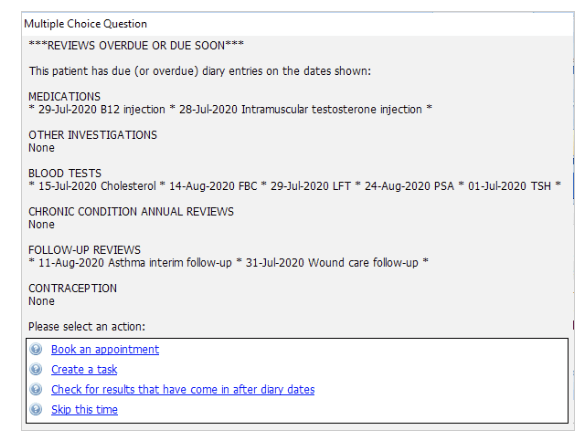Click the B12 injection medication entry
Image resolution: width=588 pixels, height=443 pixels.
click(102, 110)
